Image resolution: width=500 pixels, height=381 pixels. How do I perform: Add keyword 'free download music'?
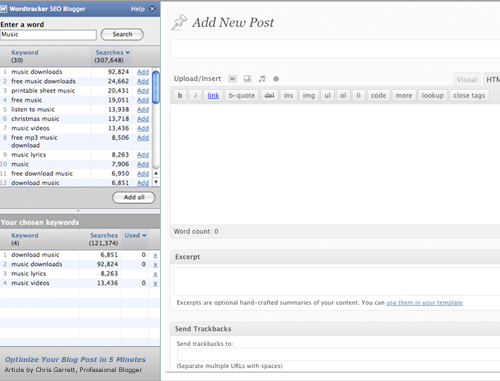(x=143, y=174)
